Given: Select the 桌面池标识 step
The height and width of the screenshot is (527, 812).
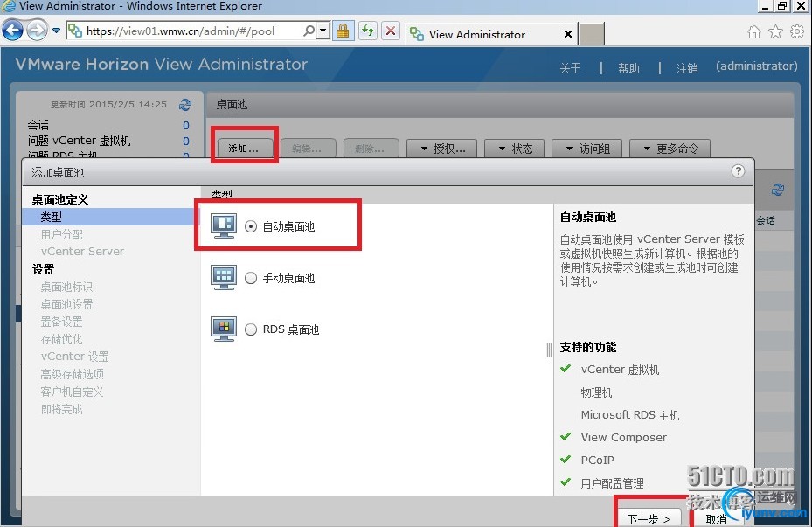Looking at the screenshot, I should (66, 287).
